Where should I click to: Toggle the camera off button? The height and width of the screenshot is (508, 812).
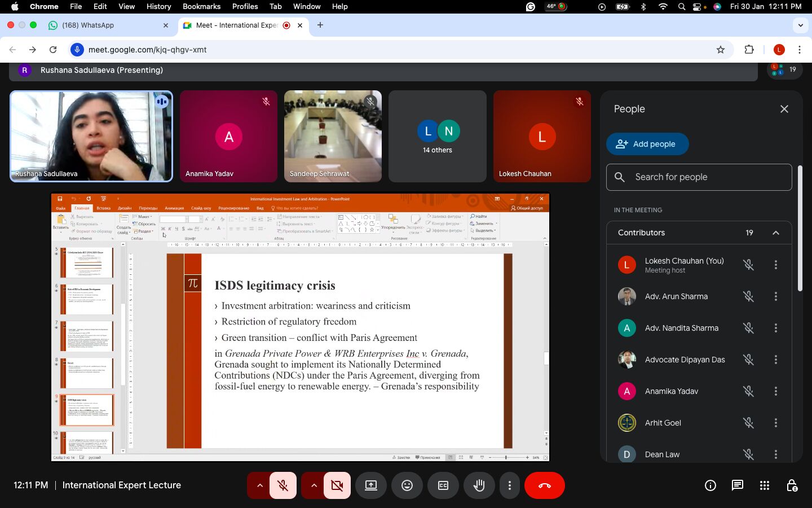click(x=337, y=485)
